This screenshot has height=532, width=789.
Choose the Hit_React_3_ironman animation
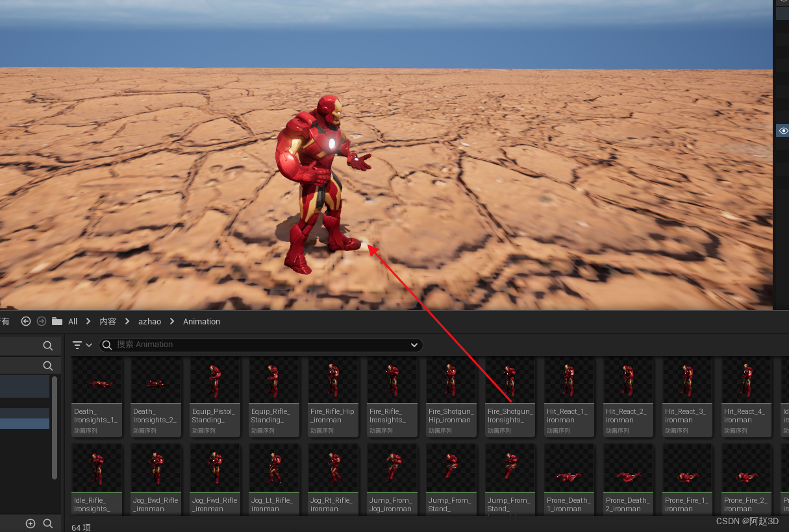click(688, 397)
